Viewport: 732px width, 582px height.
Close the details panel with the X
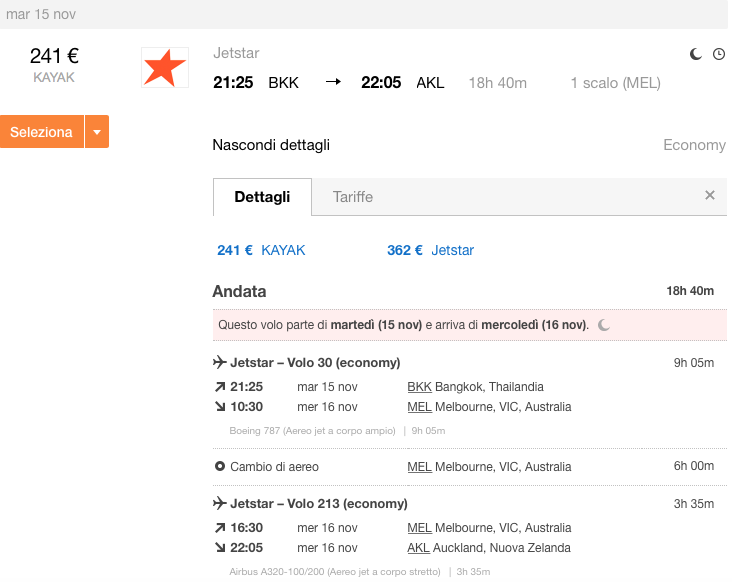click(x=710, y=195)
